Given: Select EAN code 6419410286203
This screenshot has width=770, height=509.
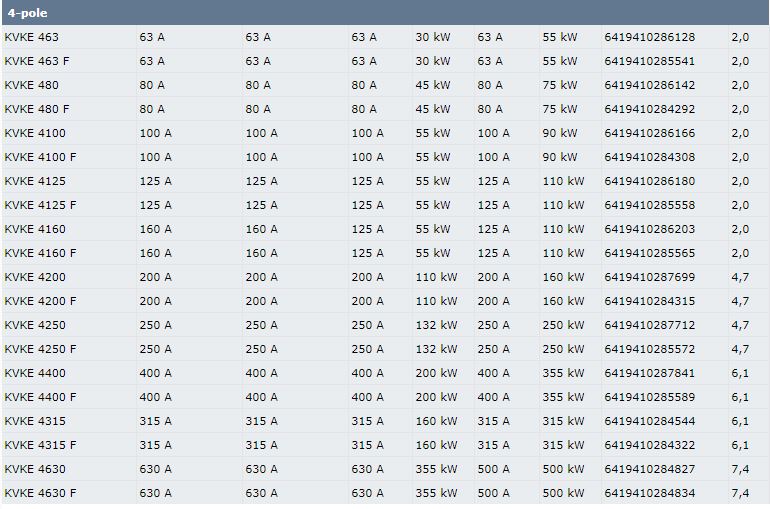Looking at the screenshot, I should coord(650,230).
